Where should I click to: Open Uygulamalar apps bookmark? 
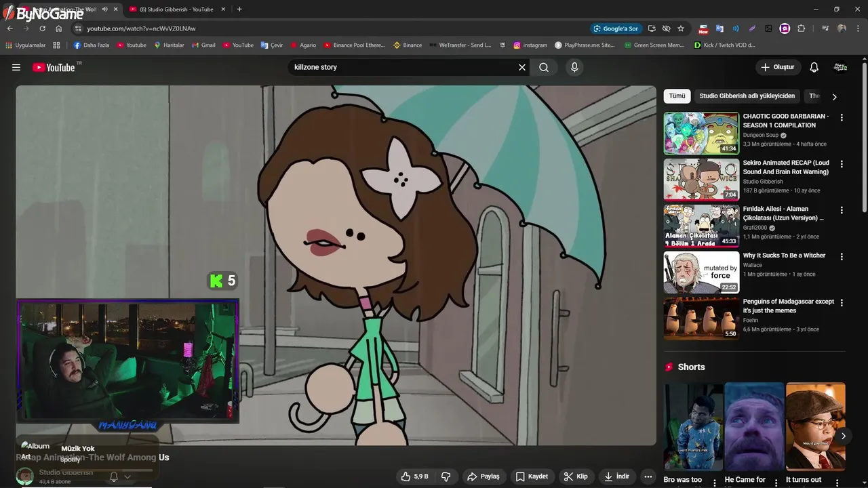pyautogui.click(x=26, y=45)
